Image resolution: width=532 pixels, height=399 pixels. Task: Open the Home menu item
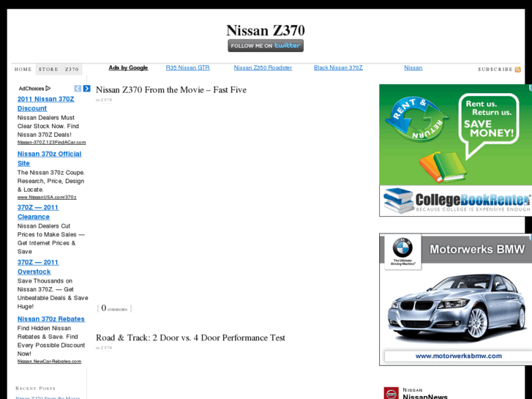(x=23, y=70)
